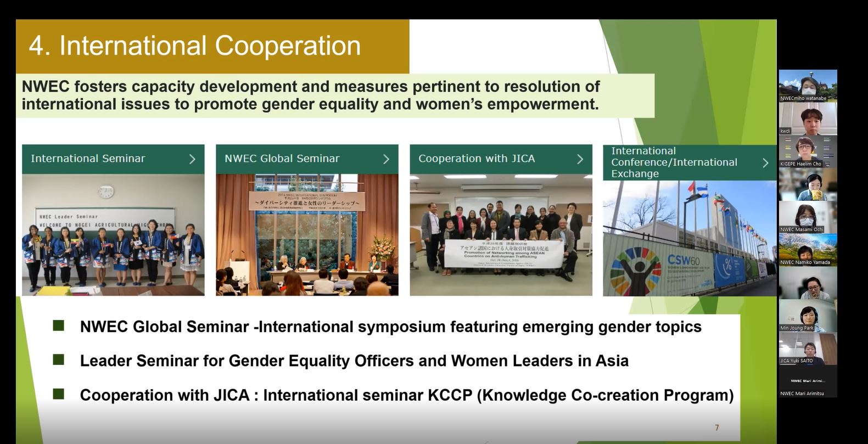
Task: Click the Cooperation with JICA chevron arrow
Action: click(x=580, y=159)
